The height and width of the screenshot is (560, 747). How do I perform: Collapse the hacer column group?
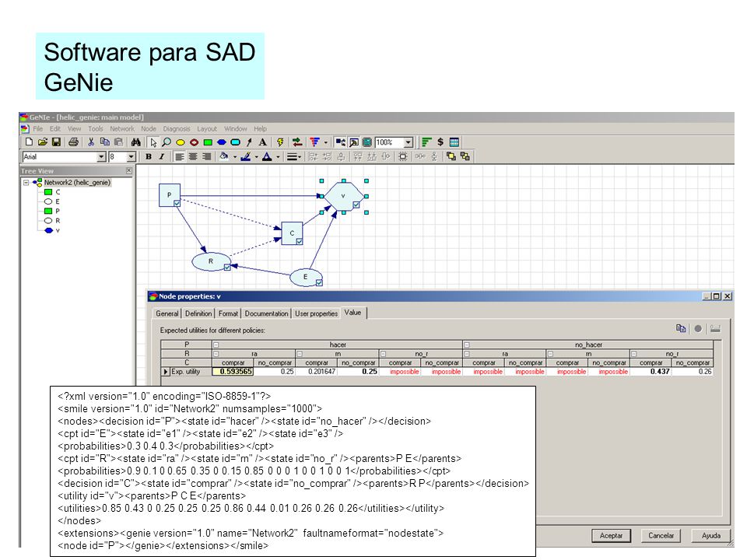point(216,345)
